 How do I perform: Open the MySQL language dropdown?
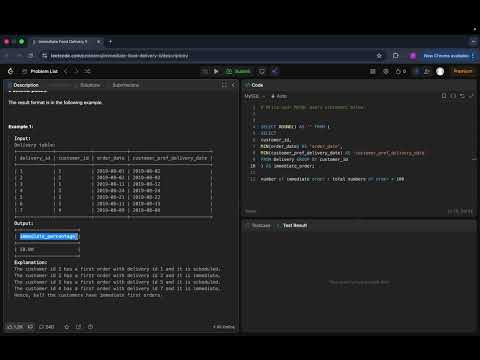coord(255,96)
